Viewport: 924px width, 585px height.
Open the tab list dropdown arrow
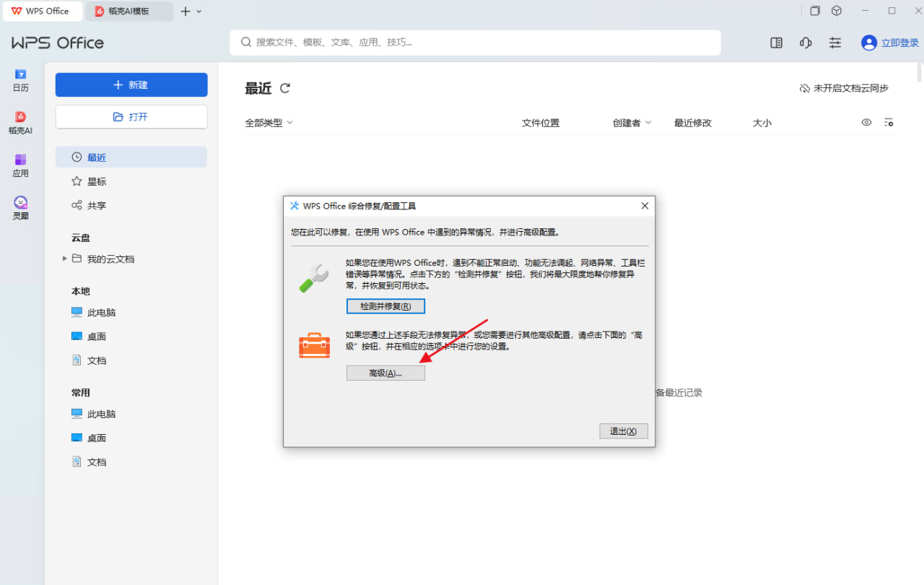coord(199,11)
